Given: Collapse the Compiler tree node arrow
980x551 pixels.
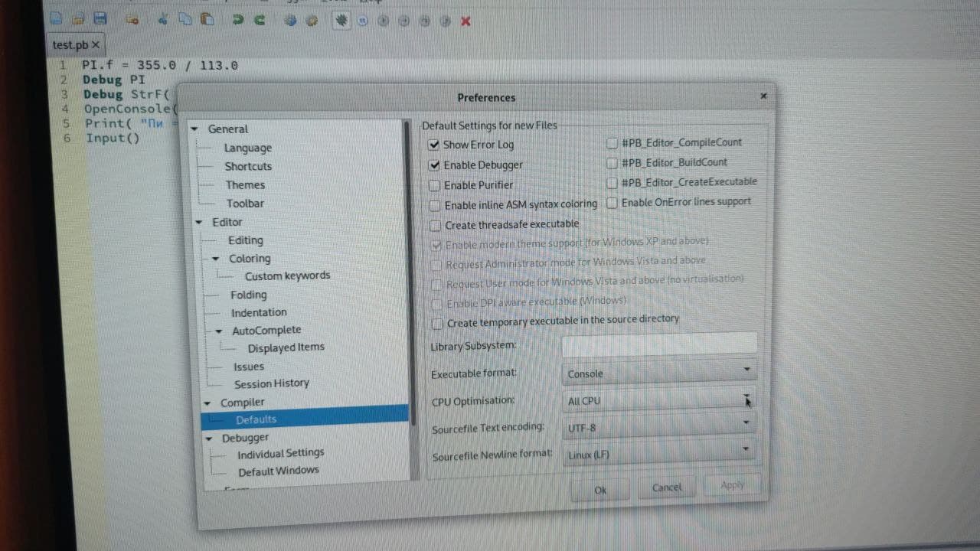Looking at the screenshot, I should 207,403.
